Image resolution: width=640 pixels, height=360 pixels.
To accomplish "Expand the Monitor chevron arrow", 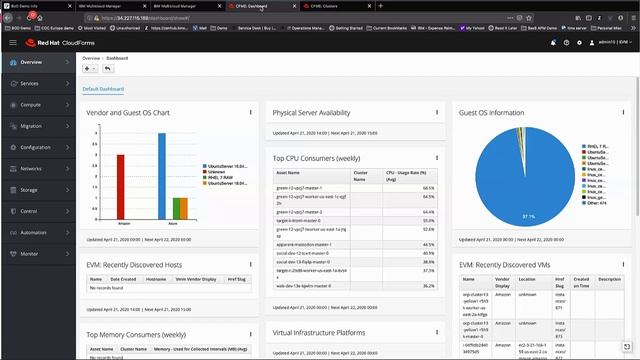I will click(67, 253).
